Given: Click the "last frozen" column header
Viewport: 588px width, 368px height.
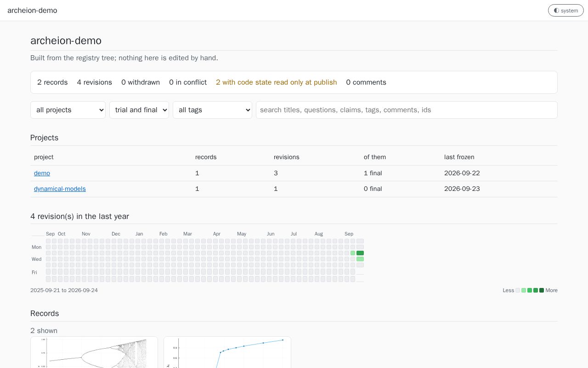Looking at the screenshot, I should [459, 157].
